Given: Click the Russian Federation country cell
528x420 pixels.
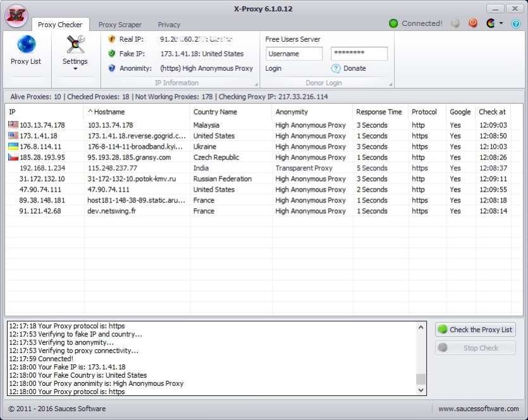Looking at the screenshot, I should pyautogui.click(x=222, y=179).
